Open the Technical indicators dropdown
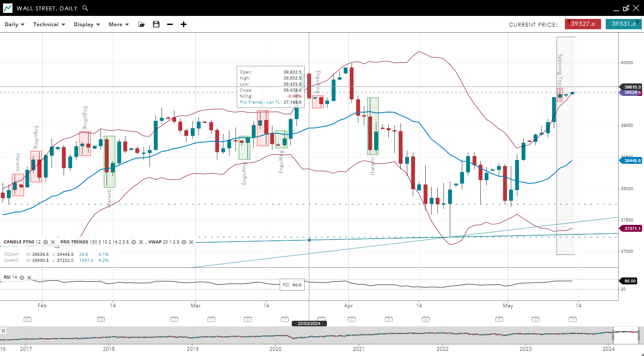This screenshot has height=356, width=644. pyautogui.click(x=49, y=25)
